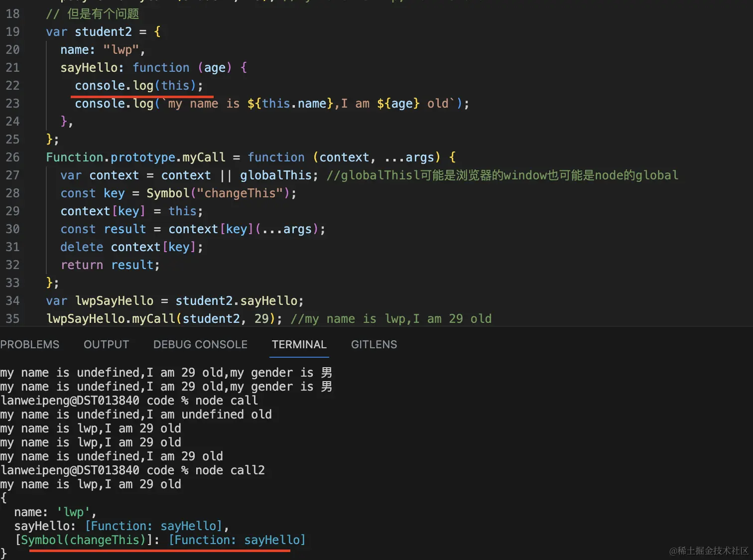Image resolution: width=753 pixels, height=560 pixels.
Task: Click the template string console.log line
Action: pyautogui.click(x=272, y=104)
